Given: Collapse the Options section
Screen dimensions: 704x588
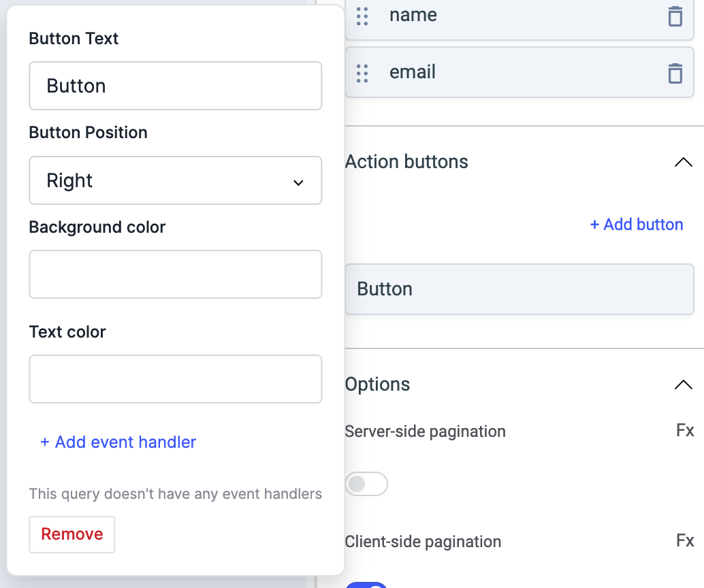Looking at the screenshot, I should point(682,385).
